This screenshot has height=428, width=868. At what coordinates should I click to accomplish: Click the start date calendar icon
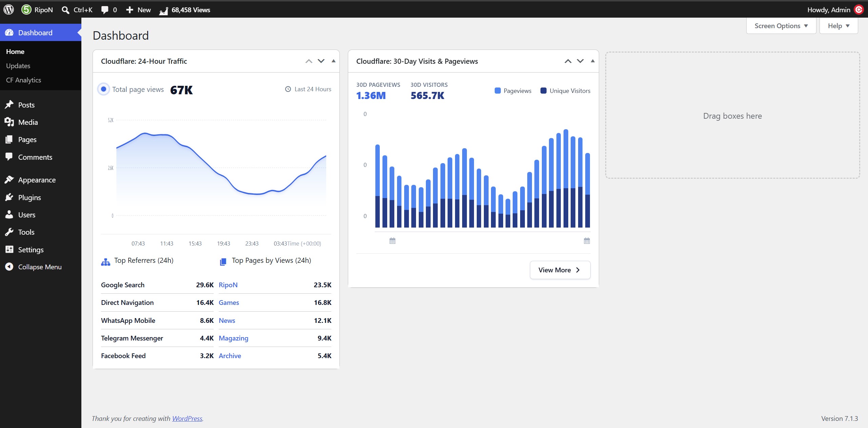coord(392,241)
